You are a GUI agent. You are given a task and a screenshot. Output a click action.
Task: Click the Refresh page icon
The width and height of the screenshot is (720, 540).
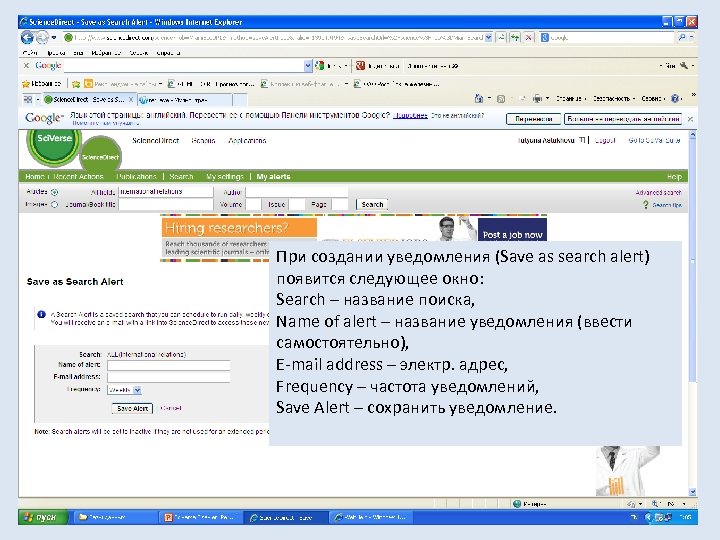tap(515, 38)
